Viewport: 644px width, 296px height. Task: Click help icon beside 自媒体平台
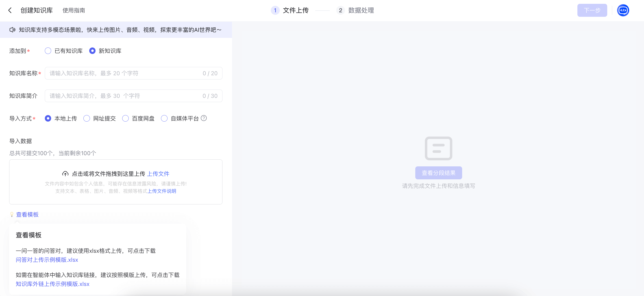tap(204, 118)
